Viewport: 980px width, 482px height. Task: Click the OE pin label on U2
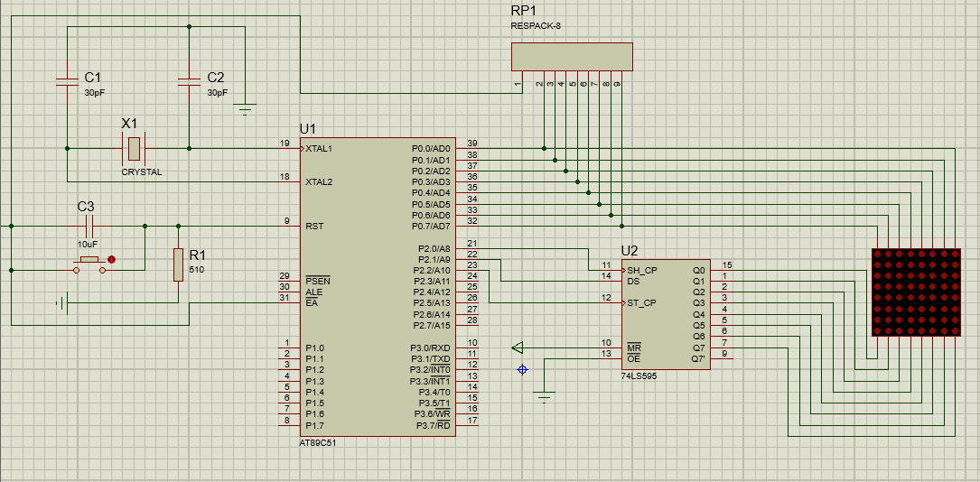pyautogui.click(x=632, y=358)
